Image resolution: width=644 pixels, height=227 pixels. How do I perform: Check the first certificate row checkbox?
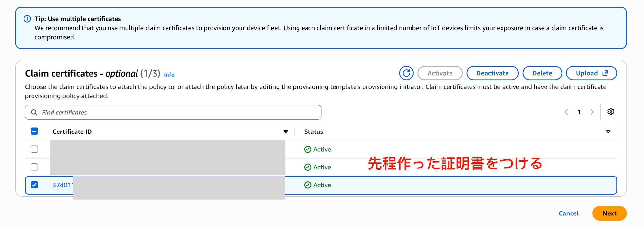(34, 149)
